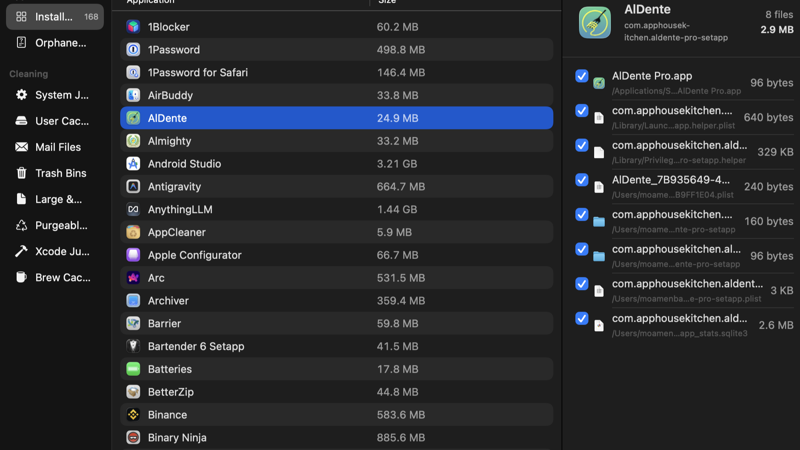The height and width of the screenshot is (450, 800).
Task: Click the 1Blocker app icon
Action: coord(133,27)
